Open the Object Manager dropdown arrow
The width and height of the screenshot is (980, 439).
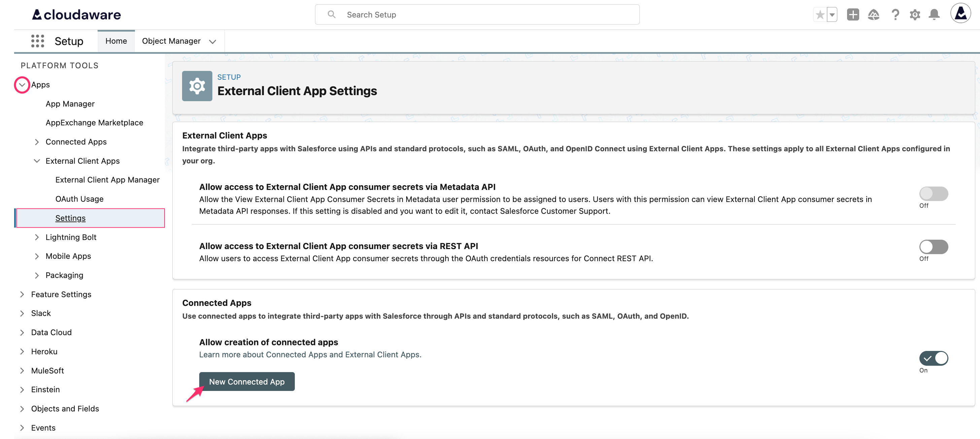click(x=212, y=41)
